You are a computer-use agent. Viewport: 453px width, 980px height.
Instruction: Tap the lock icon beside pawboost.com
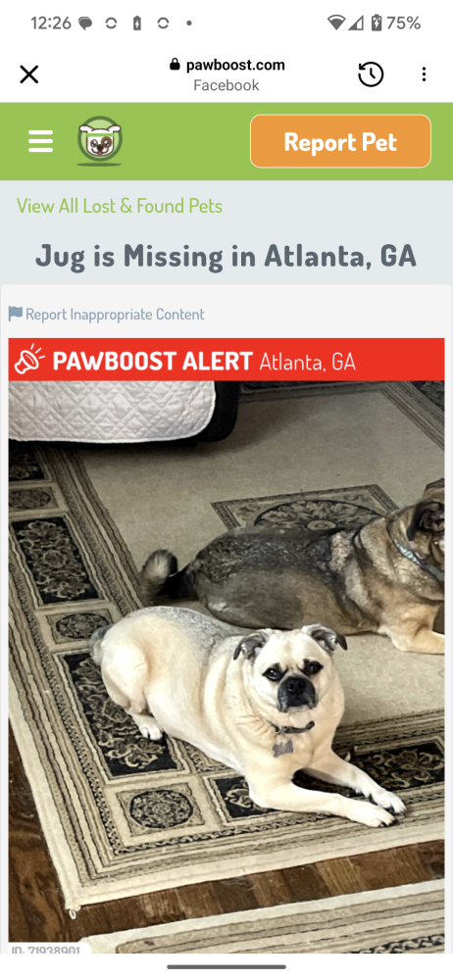coord(176,65)
